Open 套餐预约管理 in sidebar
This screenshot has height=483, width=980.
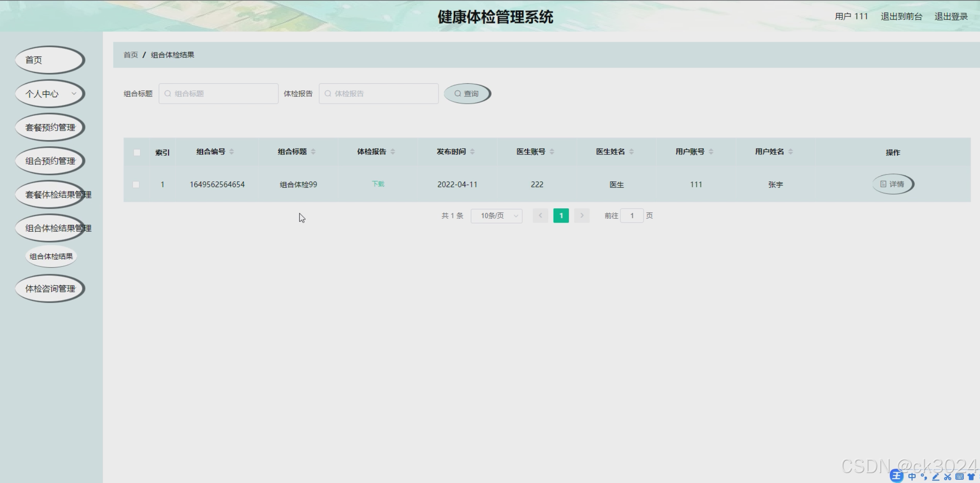click(50, 128)
